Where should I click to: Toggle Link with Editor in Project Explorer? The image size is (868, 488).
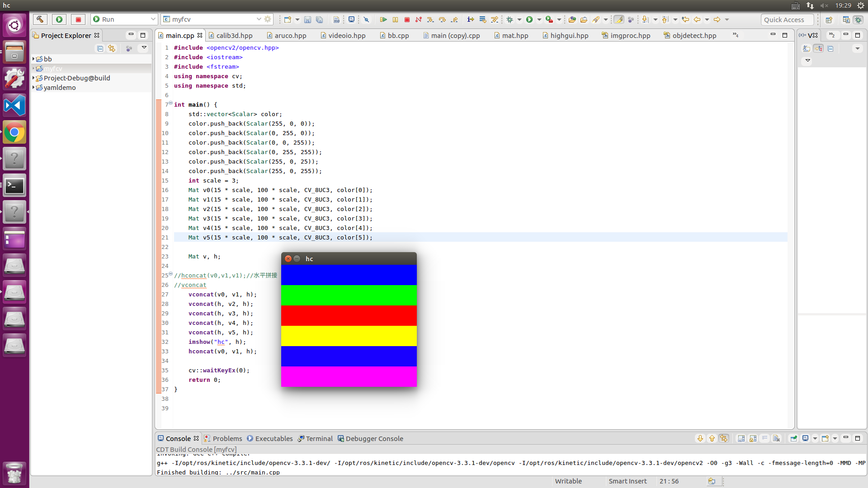112,48
